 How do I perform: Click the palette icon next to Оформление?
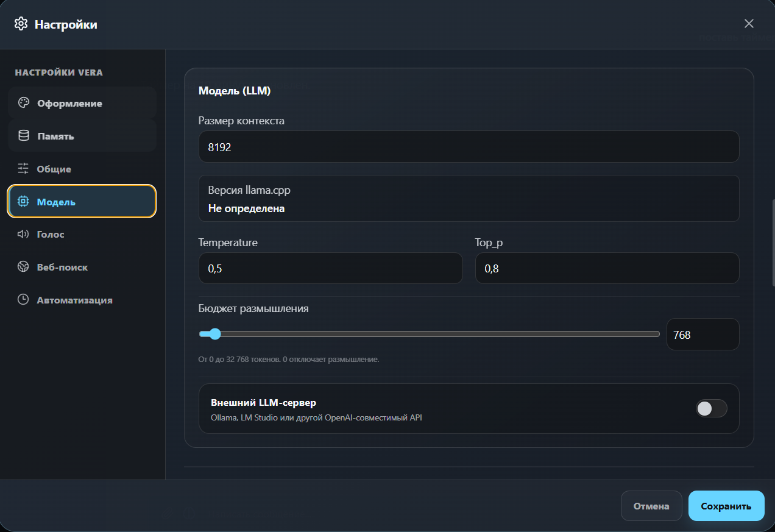[x=23, y=103]
